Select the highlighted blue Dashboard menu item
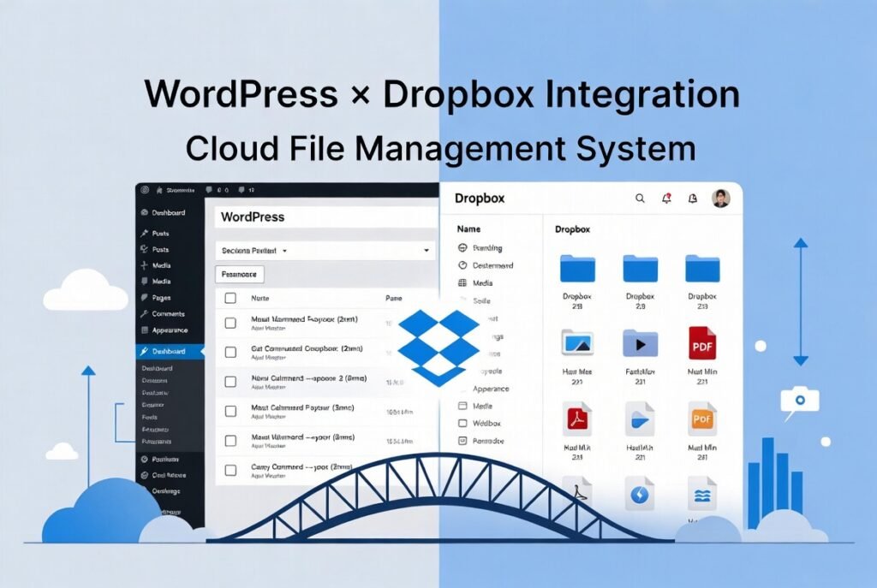This screenshot has height=588, width=877. pos(170,352)
